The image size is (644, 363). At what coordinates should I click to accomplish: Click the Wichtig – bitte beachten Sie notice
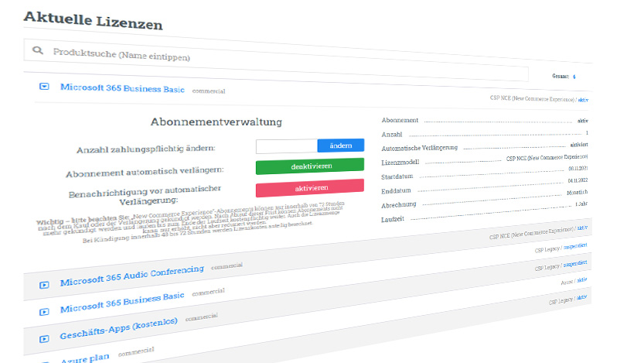(x=190, y=222)
